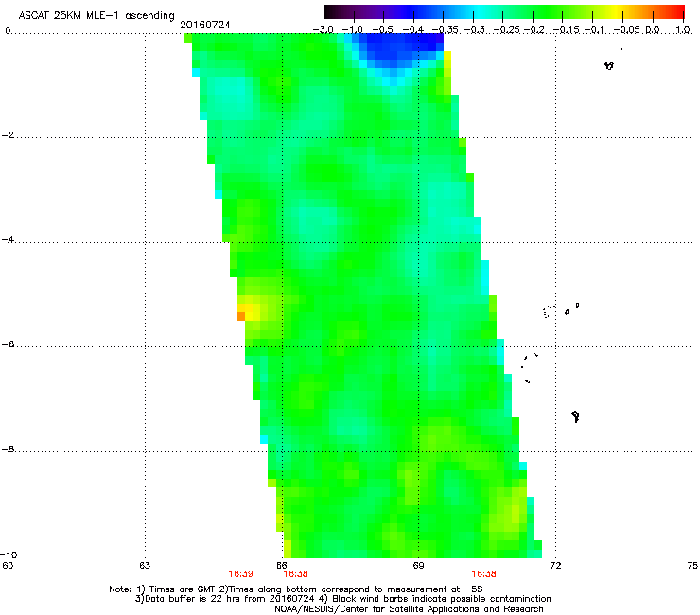This screenshot has width=700, height=615.
Task: Click the 72 longitude axis label
Action: [x=555, y=566]
